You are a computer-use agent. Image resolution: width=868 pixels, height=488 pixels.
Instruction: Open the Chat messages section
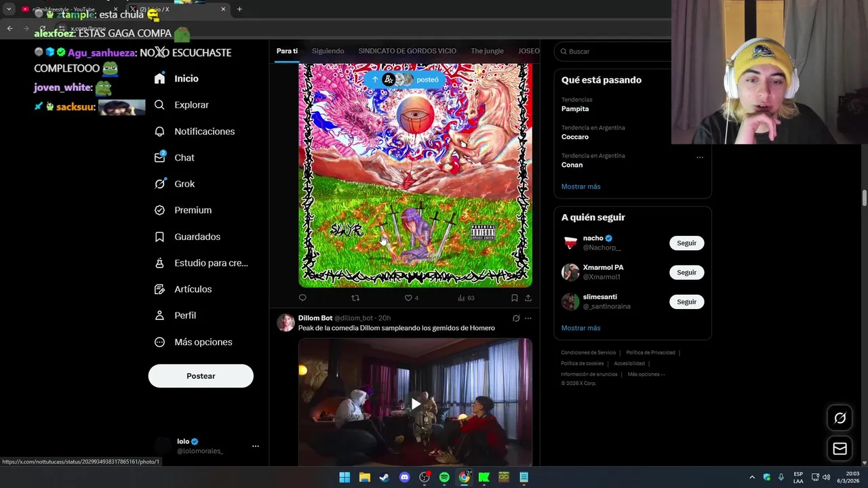click(174, 157)
